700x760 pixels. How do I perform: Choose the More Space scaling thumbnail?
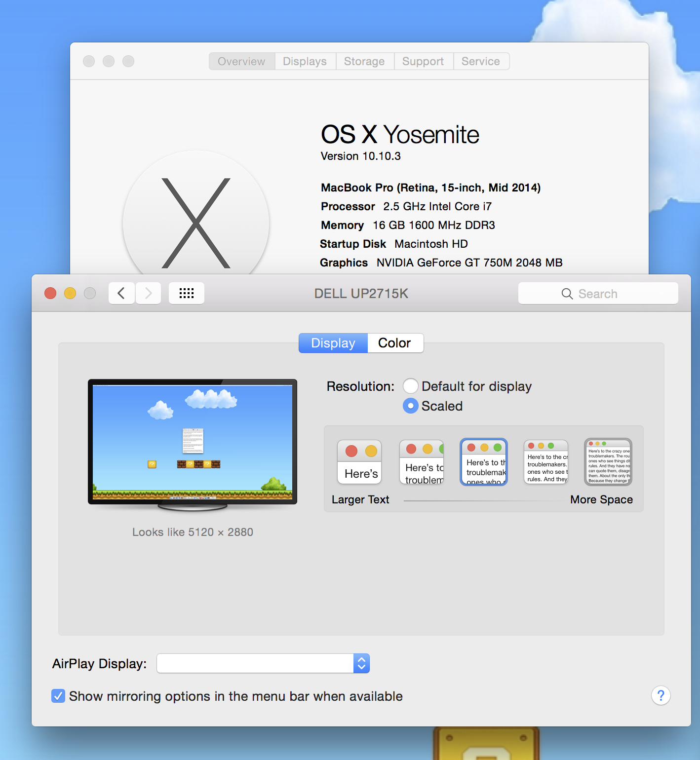click(x=608, y=462)
